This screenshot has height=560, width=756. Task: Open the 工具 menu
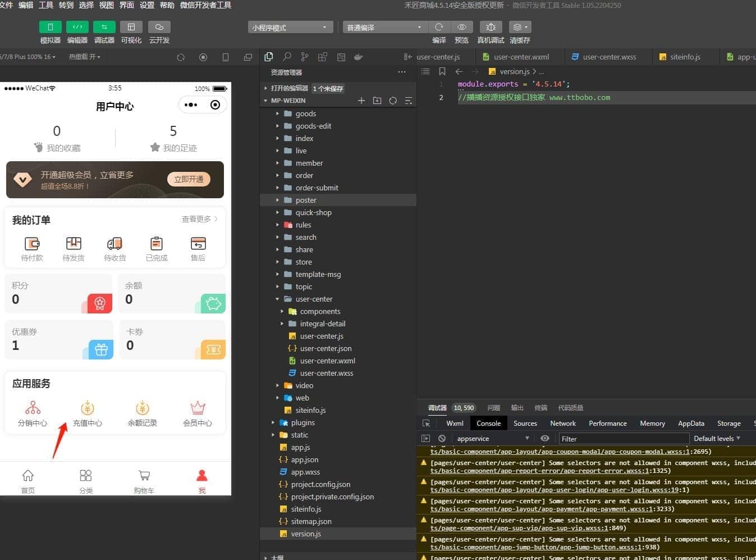coord(46,5)
